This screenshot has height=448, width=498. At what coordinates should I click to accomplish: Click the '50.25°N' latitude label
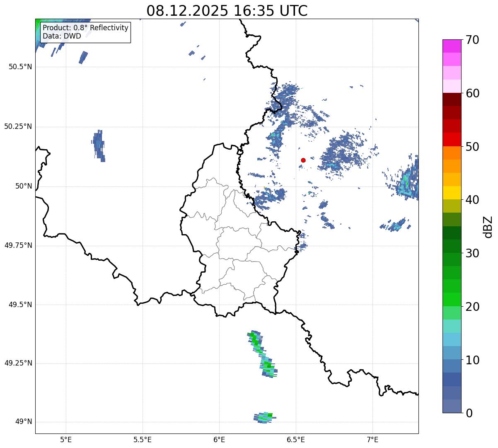pyautogui.click(x=18, y=126)
